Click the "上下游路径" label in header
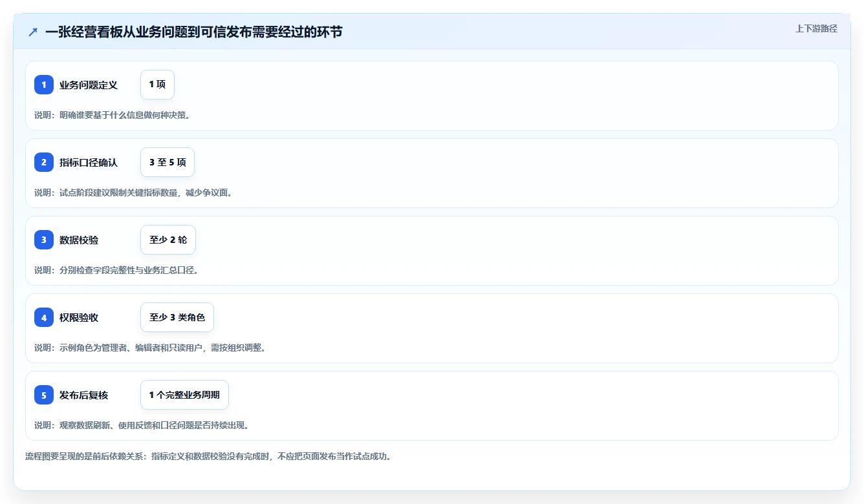The height and width of the screenshot is (504, 864). 816,28
